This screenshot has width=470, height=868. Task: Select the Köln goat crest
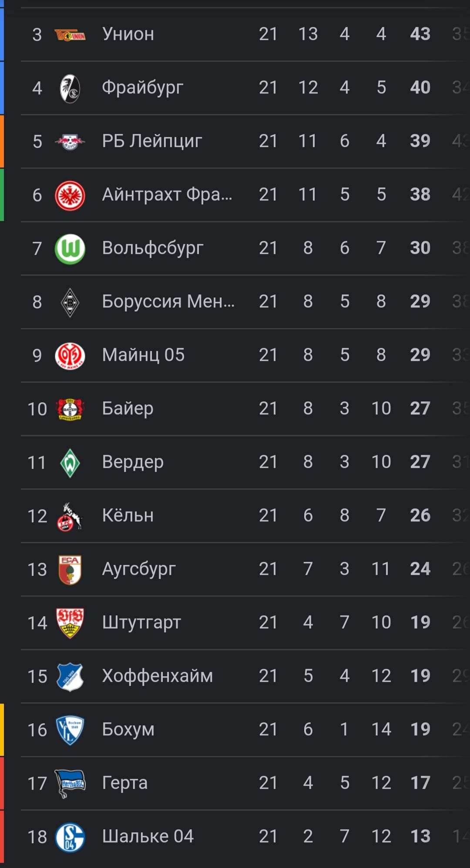tap(70, 516)
